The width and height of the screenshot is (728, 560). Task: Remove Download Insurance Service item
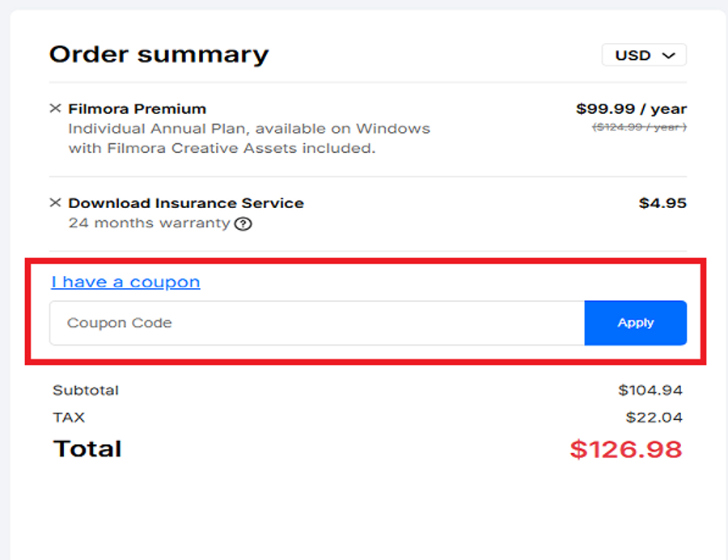(55, 203)
